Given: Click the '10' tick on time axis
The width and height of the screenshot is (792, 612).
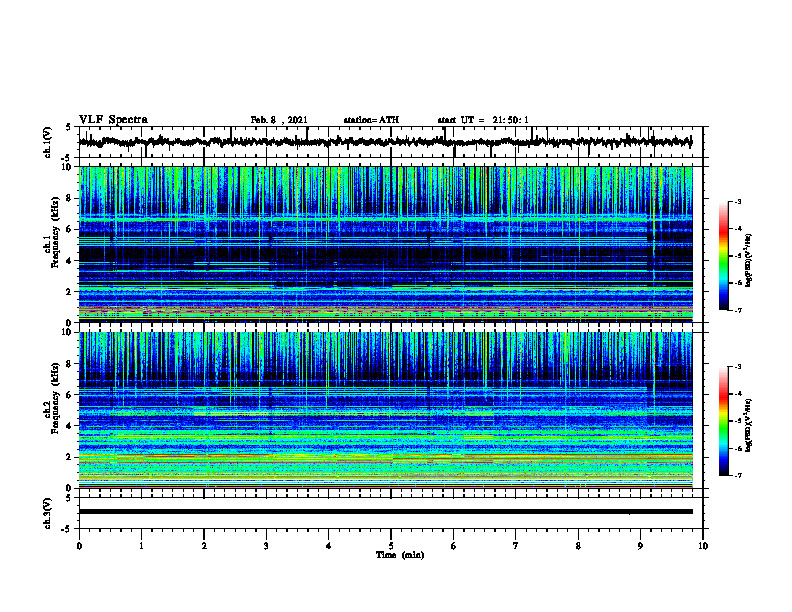Looking at the screenshot, I should point(703,546).
